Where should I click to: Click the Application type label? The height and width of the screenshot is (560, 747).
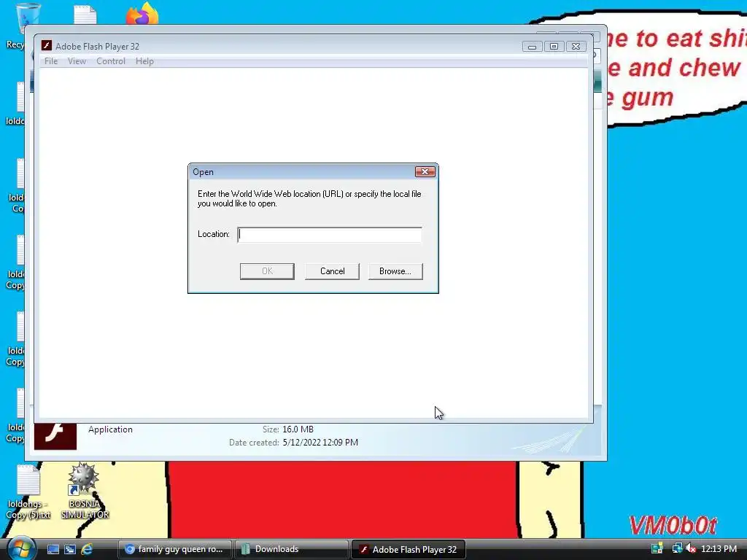pyautogui.click(x=111, y=429)
